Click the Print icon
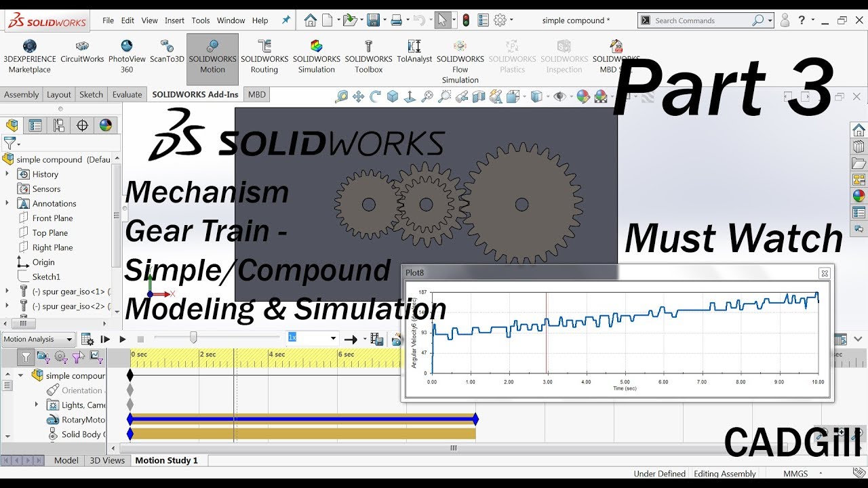 [397, 20]
